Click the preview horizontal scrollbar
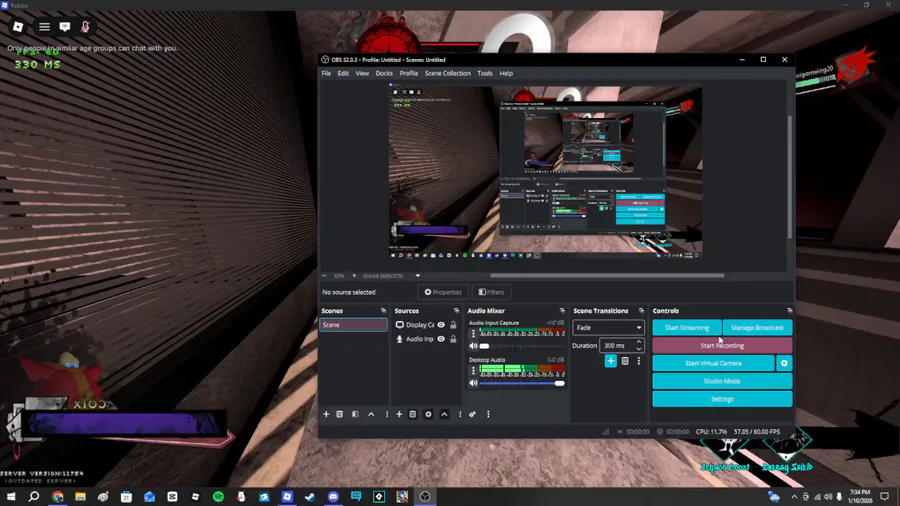 coord(607,276)
